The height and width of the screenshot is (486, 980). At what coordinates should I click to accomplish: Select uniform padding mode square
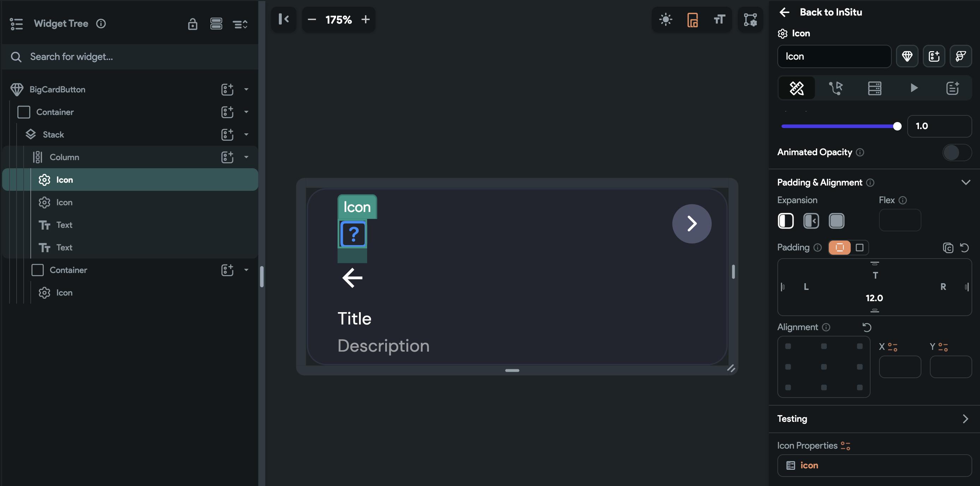tap(859, 247)
